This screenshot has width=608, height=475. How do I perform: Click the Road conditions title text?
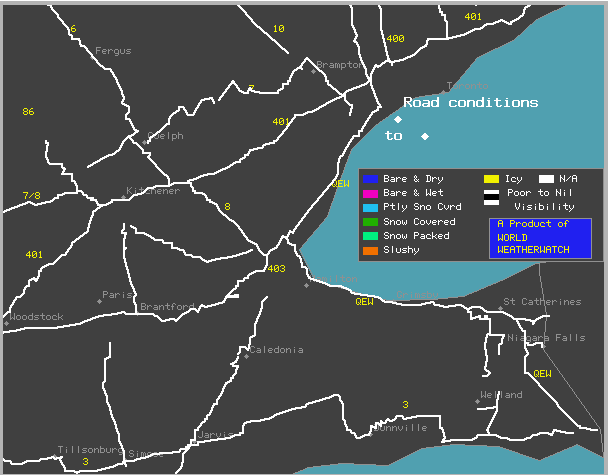click(470, 103)
